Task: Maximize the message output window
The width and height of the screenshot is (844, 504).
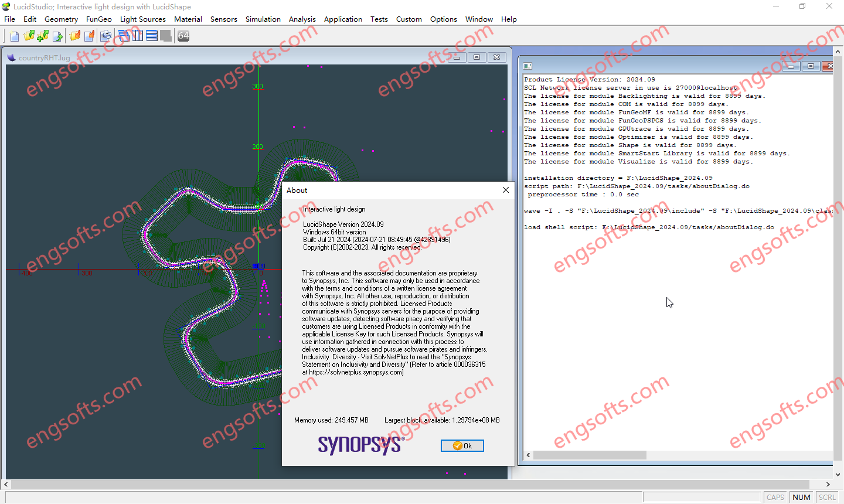Action: [811, 66]
